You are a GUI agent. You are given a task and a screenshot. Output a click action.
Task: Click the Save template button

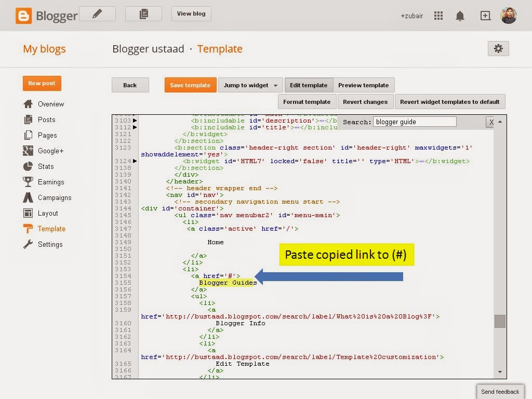190,85
